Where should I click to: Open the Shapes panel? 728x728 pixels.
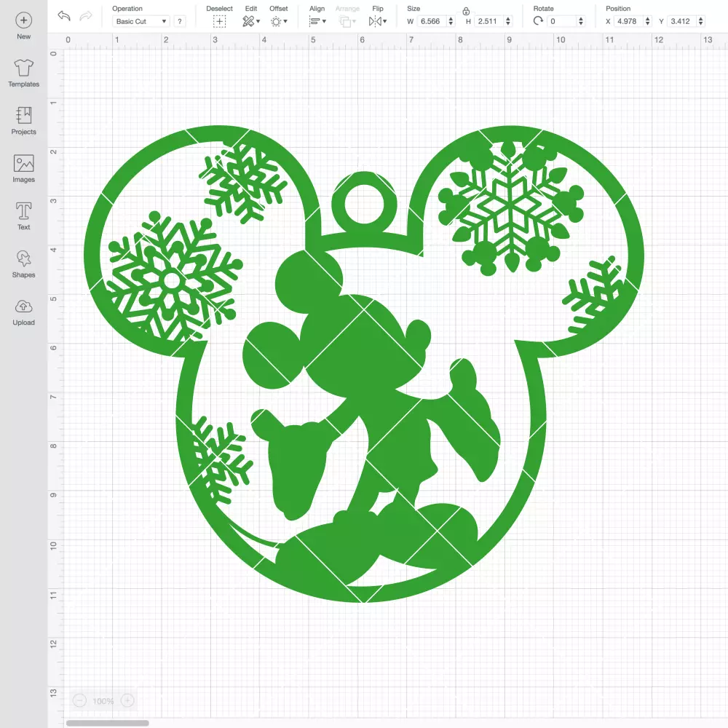24,264
